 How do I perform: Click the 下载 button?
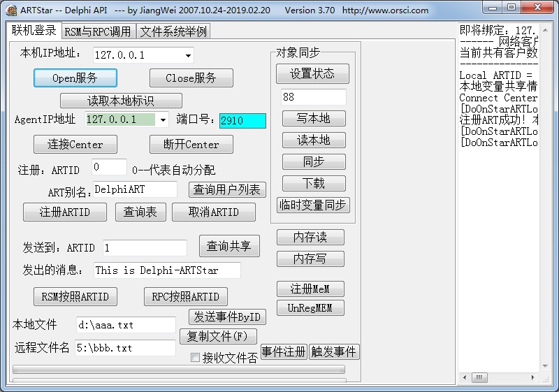click(x=314, y=184)
